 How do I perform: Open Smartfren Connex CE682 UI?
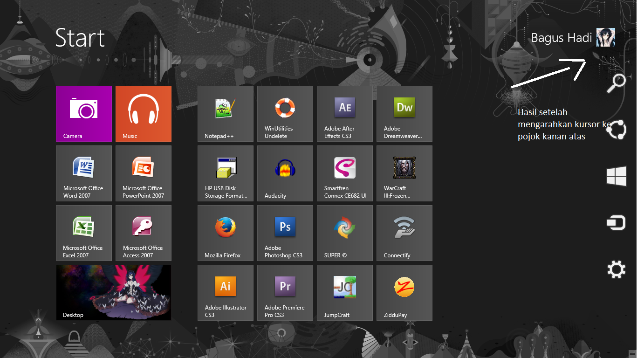point(344,173)
